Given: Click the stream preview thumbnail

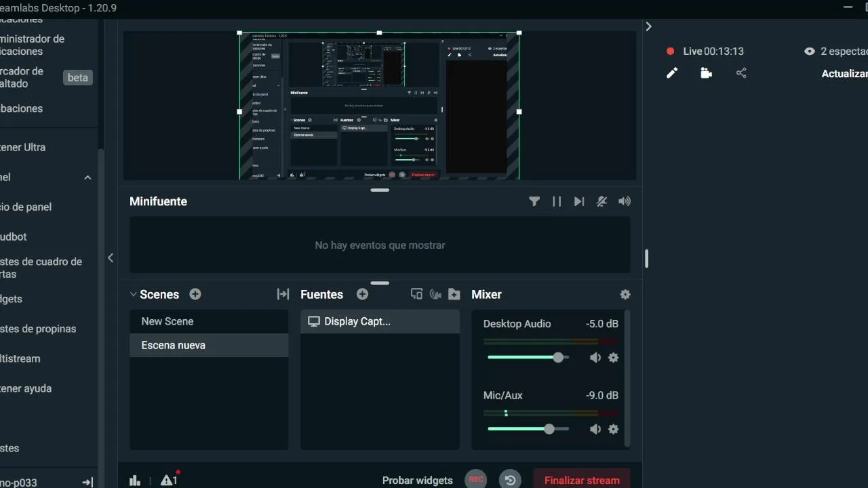Looking at the screenshot, I should pos(379,106).
